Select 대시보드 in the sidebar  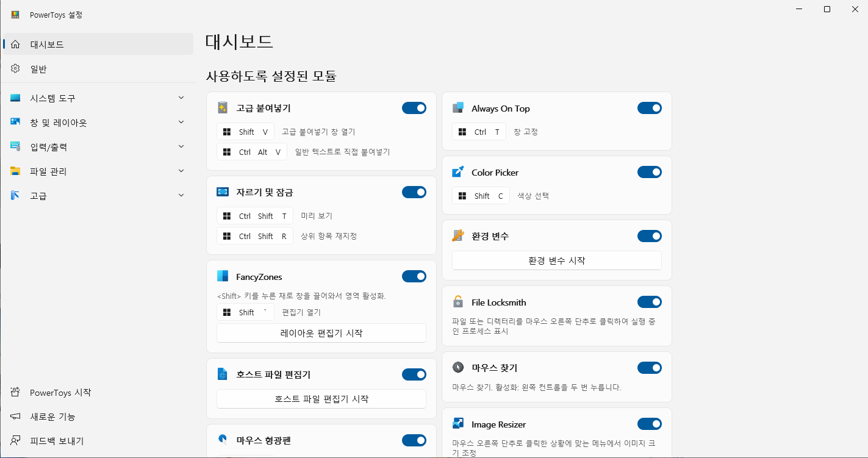[98, 44]
